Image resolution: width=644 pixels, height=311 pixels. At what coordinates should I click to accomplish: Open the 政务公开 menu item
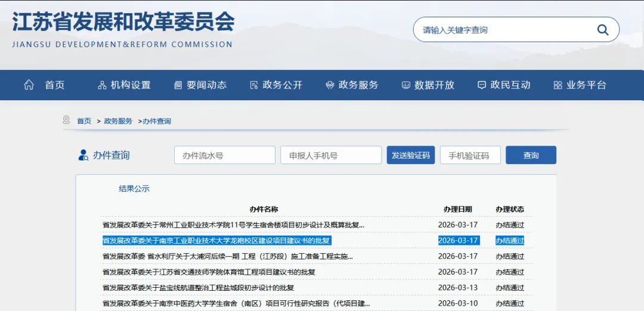point(283,85)
